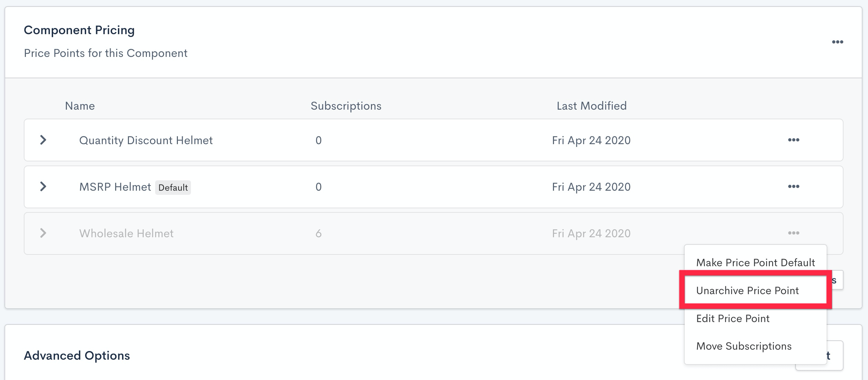Click the partially hidden button in Advanced Options

(x=835, y=356)
